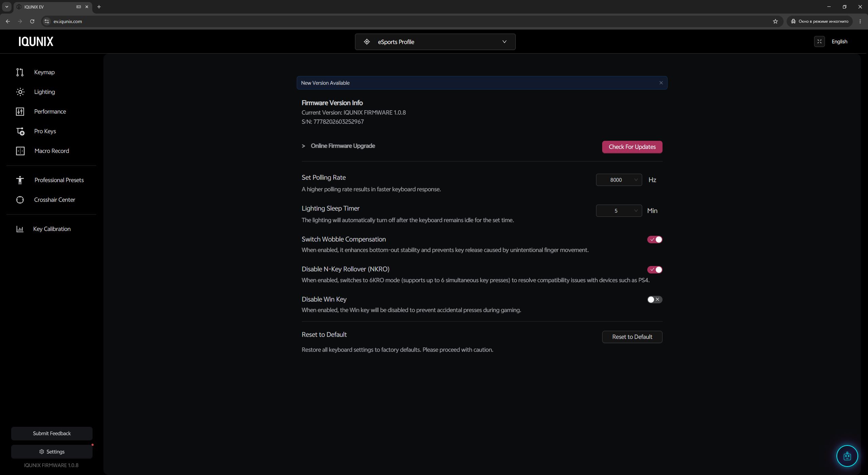Image resolution: width=868 pixels, height=475 pixels.
Task: Click the Performance sliders icon
Action: [x=20, y=112]
